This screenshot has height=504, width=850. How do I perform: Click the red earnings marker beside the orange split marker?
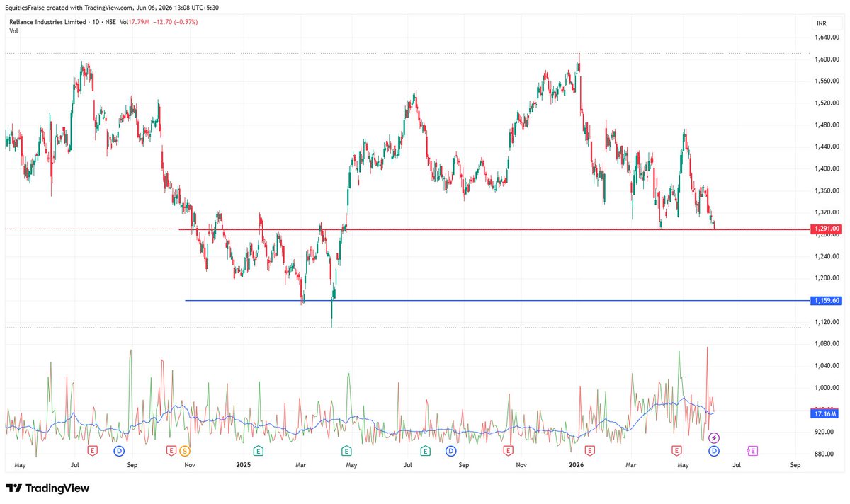171,450
